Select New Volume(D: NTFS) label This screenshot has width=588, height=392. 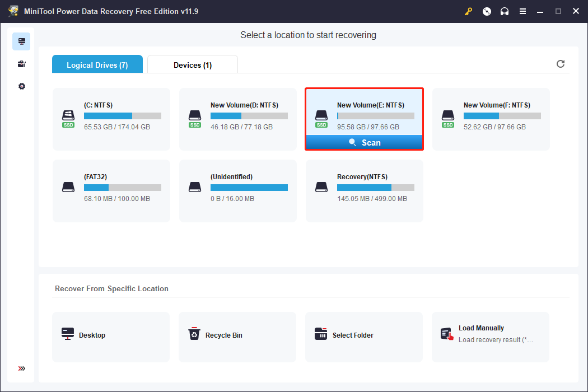pyautogui.click(x=245, y=105)
